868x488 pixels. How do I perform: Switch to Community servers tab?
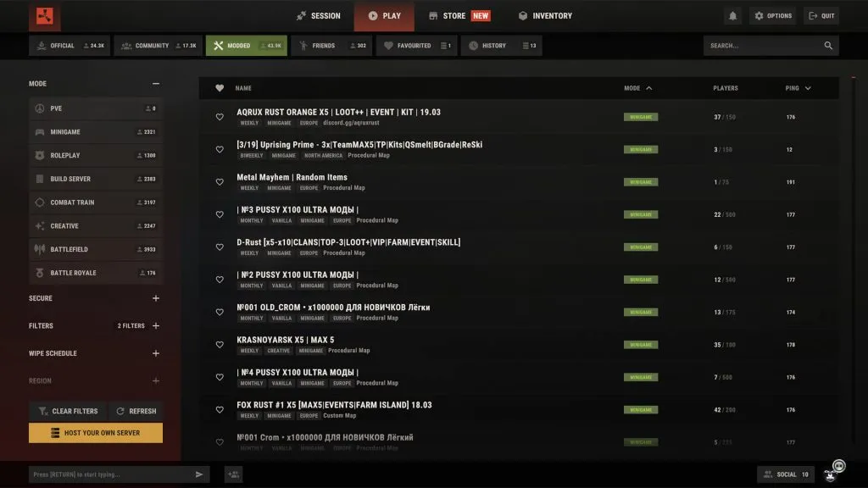159,46
